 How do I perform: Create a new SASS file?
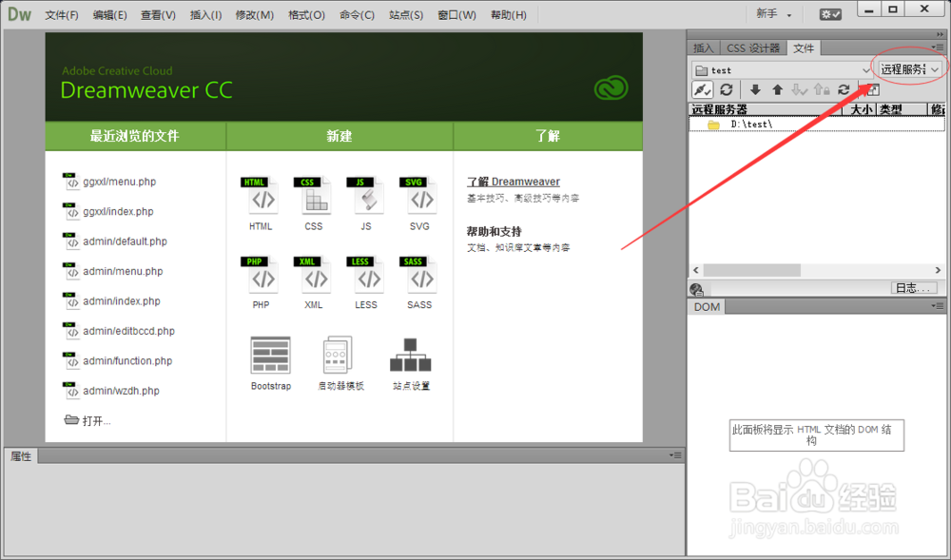pos(419,283)
